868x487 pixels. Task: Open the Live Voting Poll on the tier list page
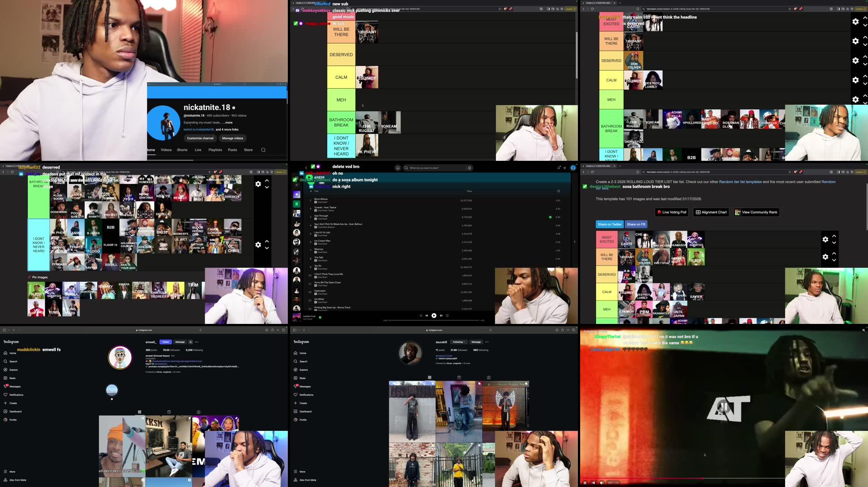[671, 212]
